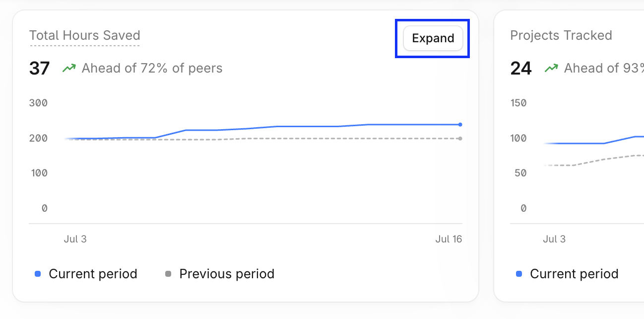Click the green trend arrow beside 37

point(69,69)
